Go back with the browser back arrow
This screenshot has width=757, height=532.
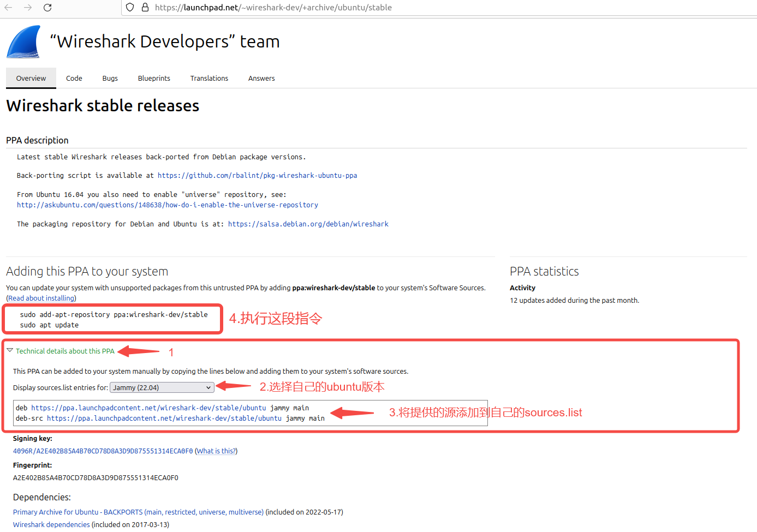pyautogui.click(x=8, y=8)
